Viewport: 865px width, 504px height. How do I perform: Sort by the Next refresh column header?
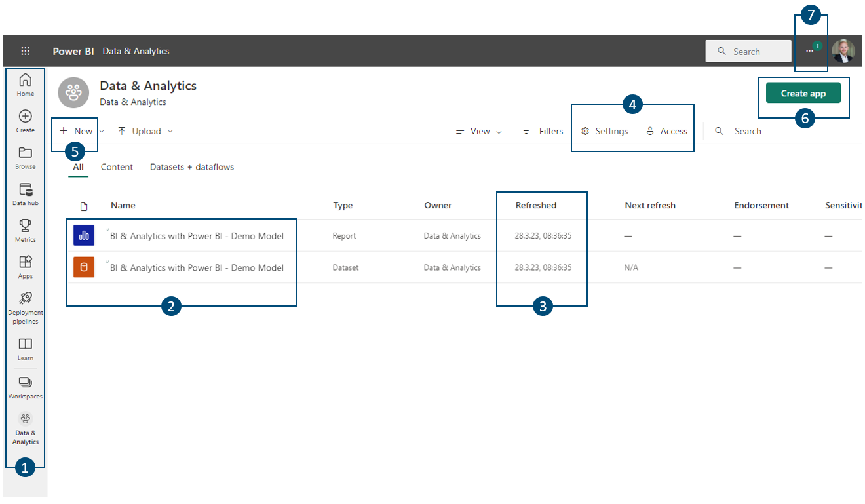click(x=650, y=205)
